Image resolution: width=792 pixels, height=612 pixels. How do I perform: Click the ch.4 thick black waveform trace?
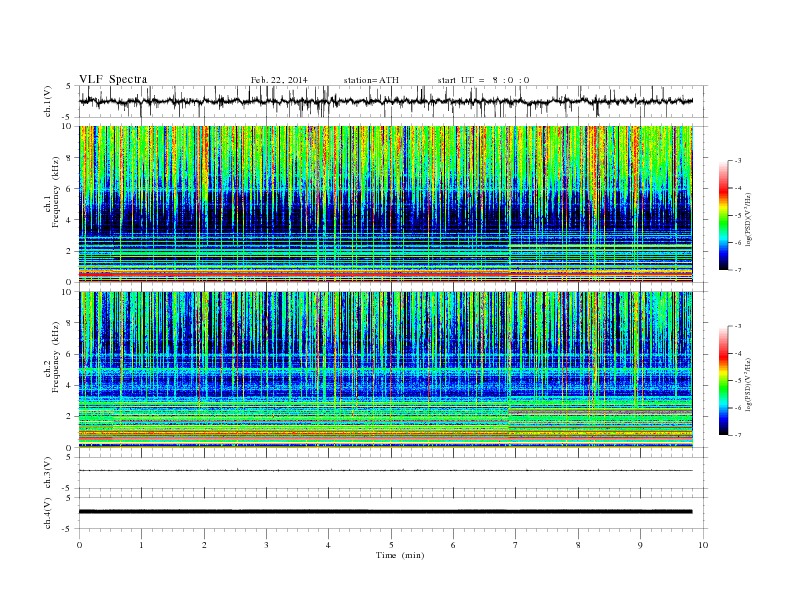385,512
